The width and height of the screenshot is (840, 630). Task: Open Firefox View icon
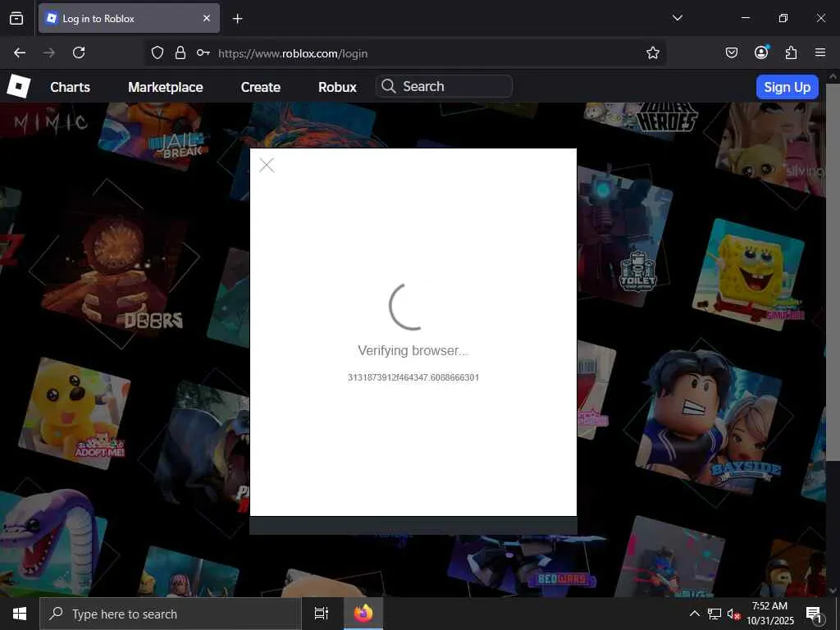(16, 18)
